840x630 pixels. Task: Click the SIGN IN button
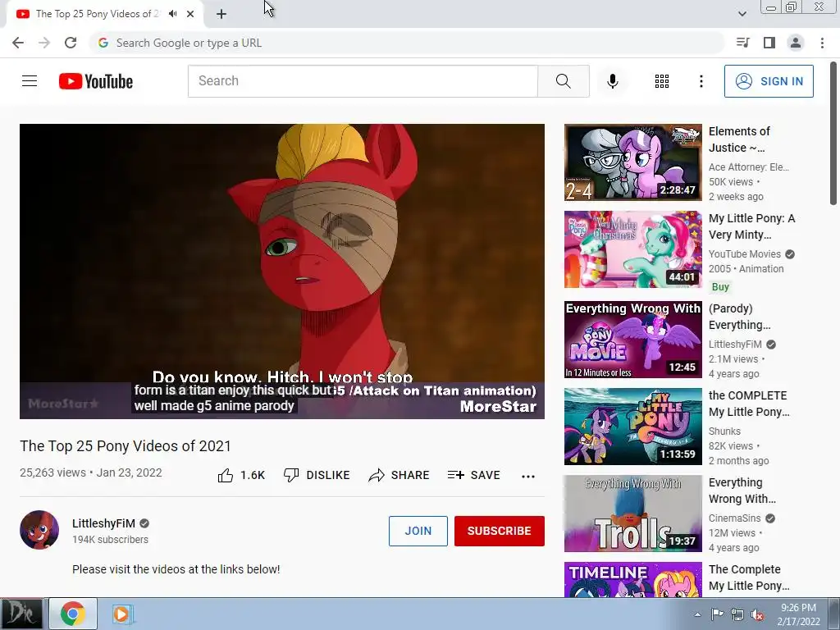(769, 81)
